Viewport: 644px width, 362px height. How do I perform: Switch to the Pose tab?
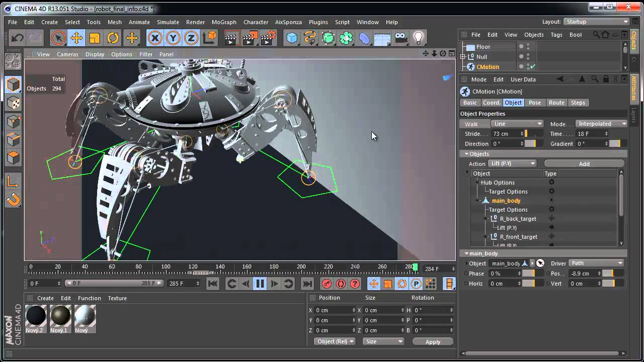click(x=534, y=103)
